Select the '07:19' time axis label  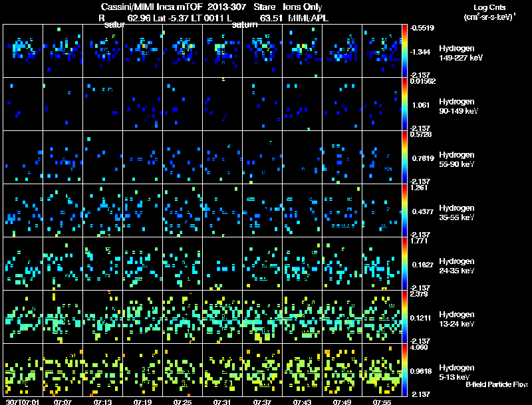[x=142, y=402]
